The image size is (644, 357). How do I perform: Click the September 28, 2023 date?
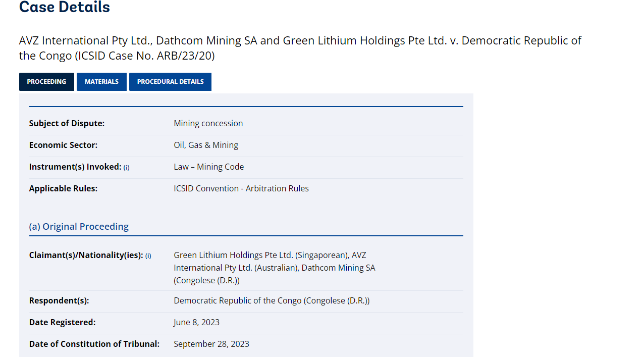(x=211, y=344)
